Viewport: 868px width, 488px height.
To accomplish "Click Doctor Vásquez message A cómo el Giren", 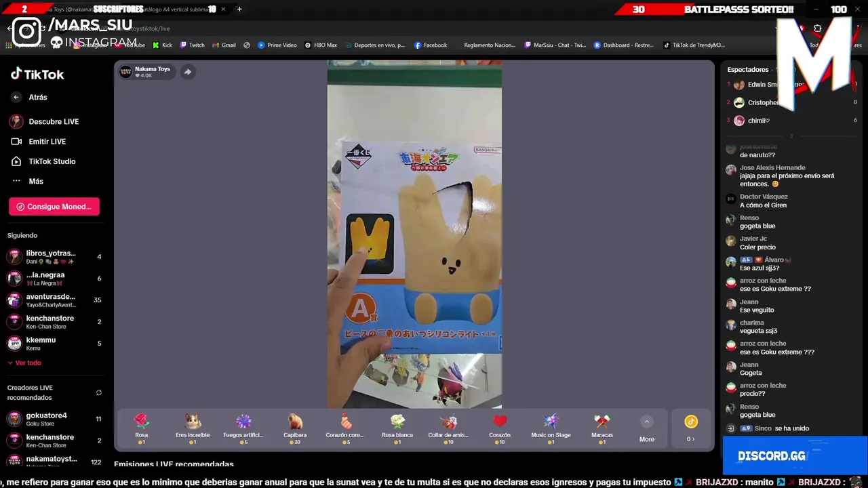I will (763, 201).
